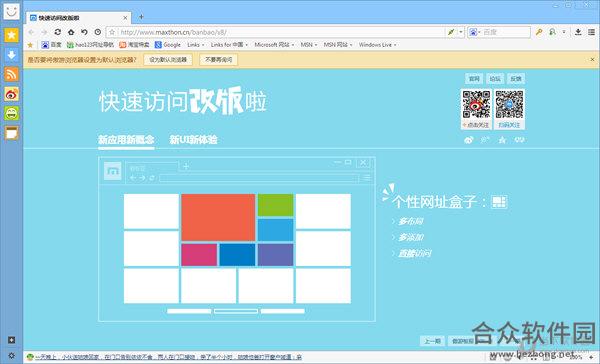
Task: Click the grid icon beside 个性网址盒子
Action: pos(499,202)
